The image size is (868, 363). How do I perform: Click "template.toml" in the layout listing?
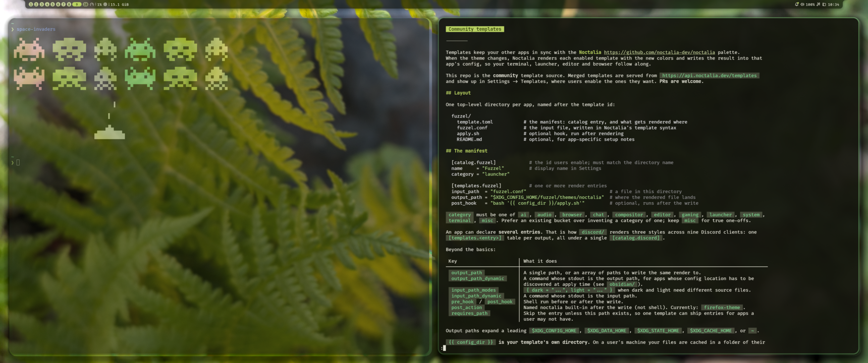click(x=475, y=122)
